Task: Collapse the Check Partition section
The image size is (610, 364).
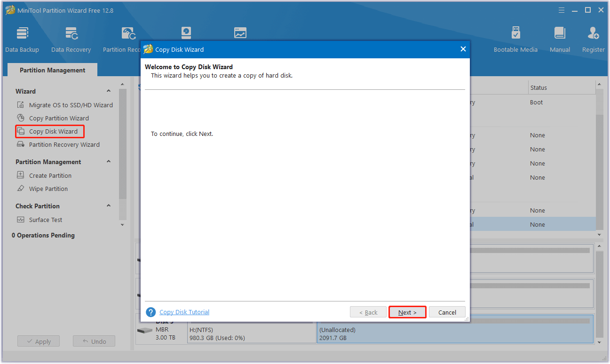Action: coord(109,206)
